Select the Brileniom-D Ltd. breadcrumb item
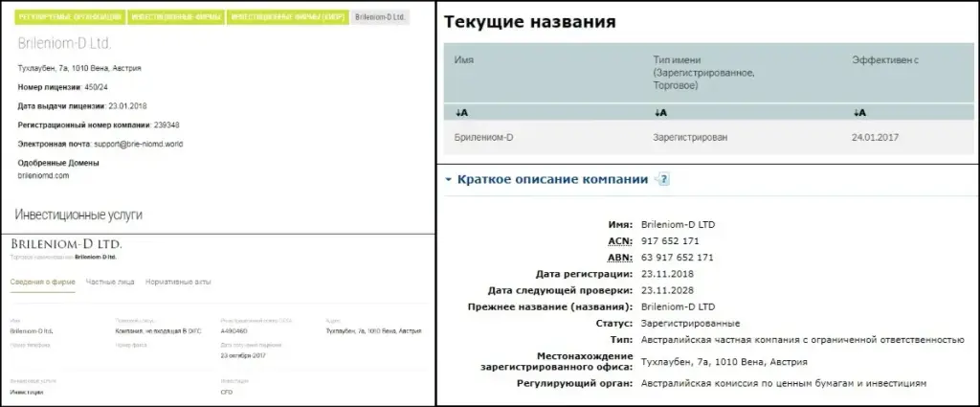Screen dimensions: 980x407 click(380, 17)
